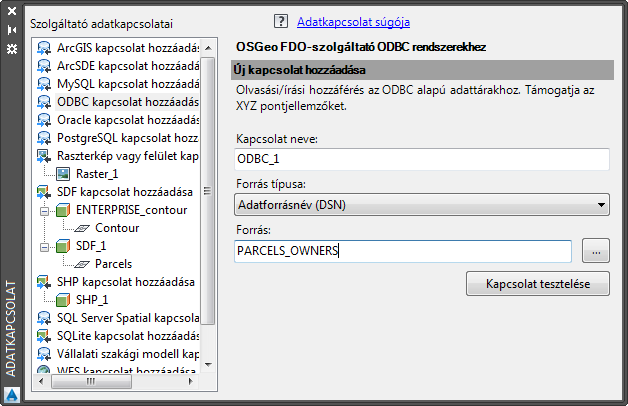Click the SQLite connection icon
This screenshot has height=406, width=628.
point(44,336)
